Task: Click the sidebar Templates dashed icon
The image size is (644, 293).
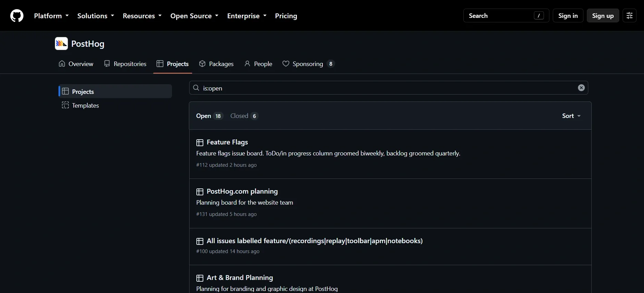Action: coord(65,105)
